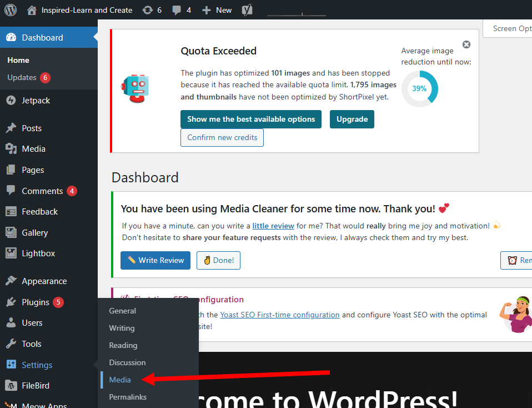Screen dimensions: 532x408
Task: Select Media in Settings flyout
Action: pos(120,380)
